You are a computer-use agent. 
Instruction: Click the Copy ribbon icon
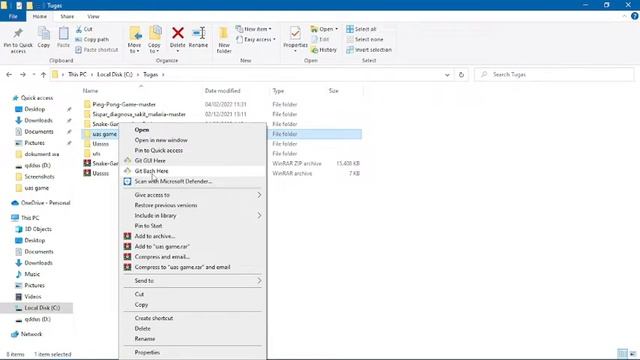click(x=44, y=38)
